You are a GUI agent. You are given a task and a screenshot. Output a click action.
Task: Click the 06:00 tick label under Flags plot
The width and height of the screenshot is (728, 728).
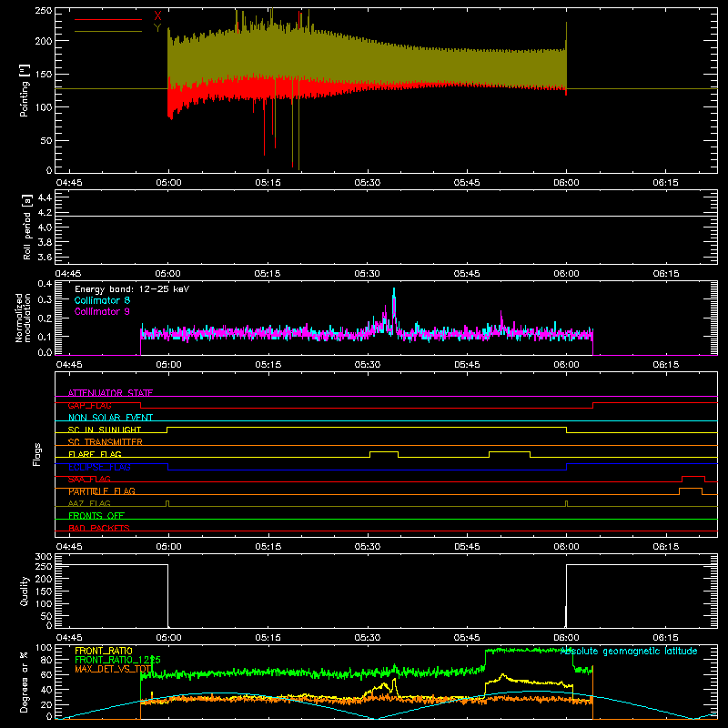pyautogui.click(x=566, y=547)
